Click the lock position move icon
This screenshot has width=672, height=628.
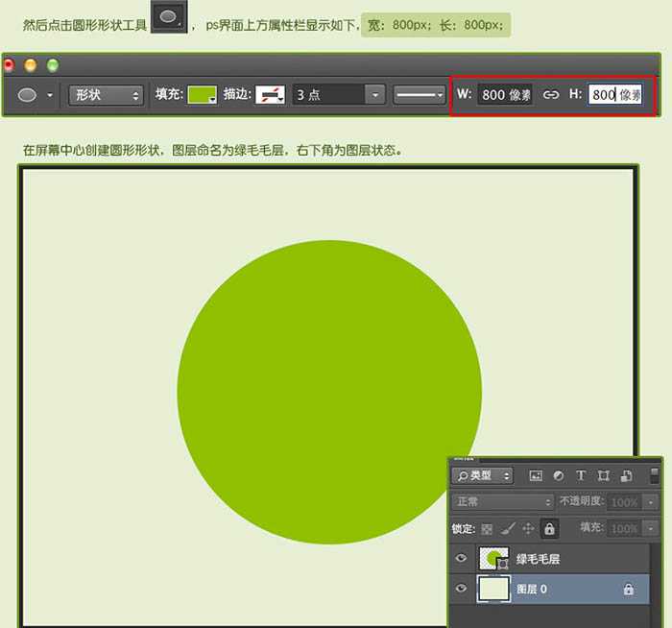[528, 528]
